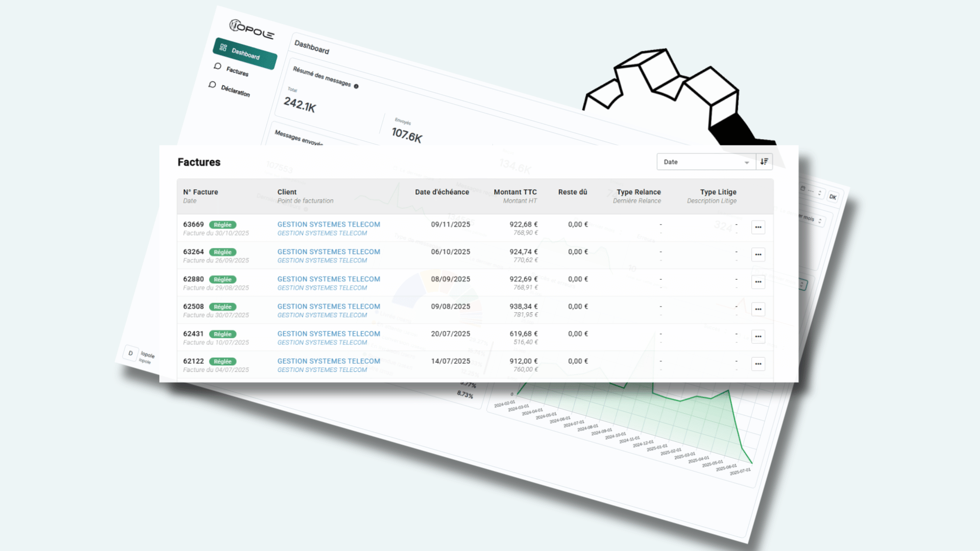Open the three-dot menu for invoice 62122
The height and width of the screenshot is (551, 980).
(758, 364)
